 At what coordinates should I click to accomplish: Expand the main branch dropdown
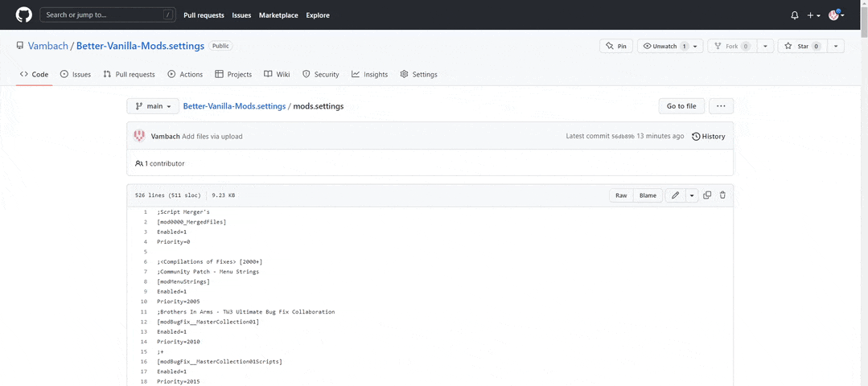point(153,106)
